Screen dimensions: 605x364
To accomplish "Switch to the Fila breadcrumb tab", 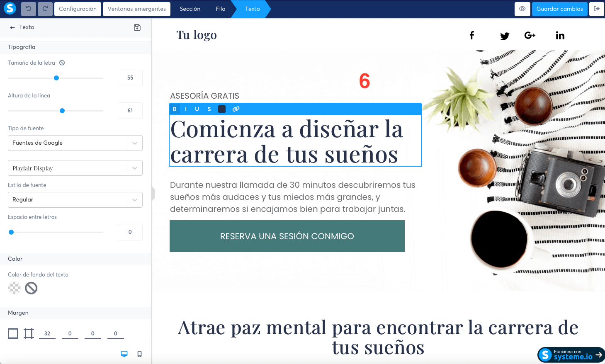I will 220,9.
